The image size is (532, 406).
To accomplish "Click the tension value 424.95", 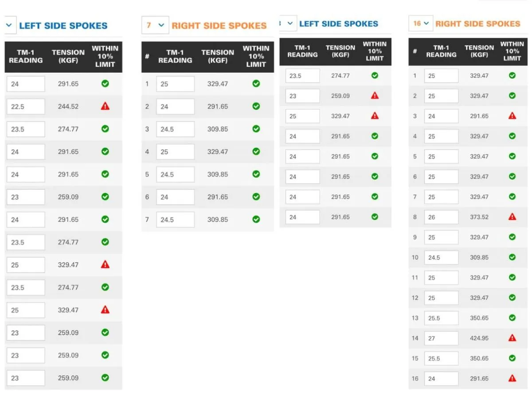I will [479, 338].
